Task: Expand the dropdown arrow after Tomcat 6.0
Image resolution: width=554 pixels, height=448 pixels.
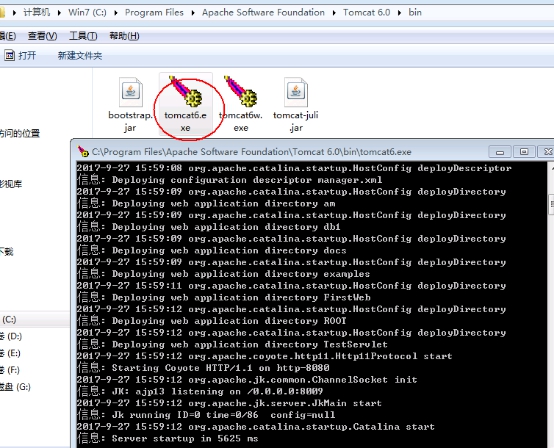Action: [x=399, y=13]
